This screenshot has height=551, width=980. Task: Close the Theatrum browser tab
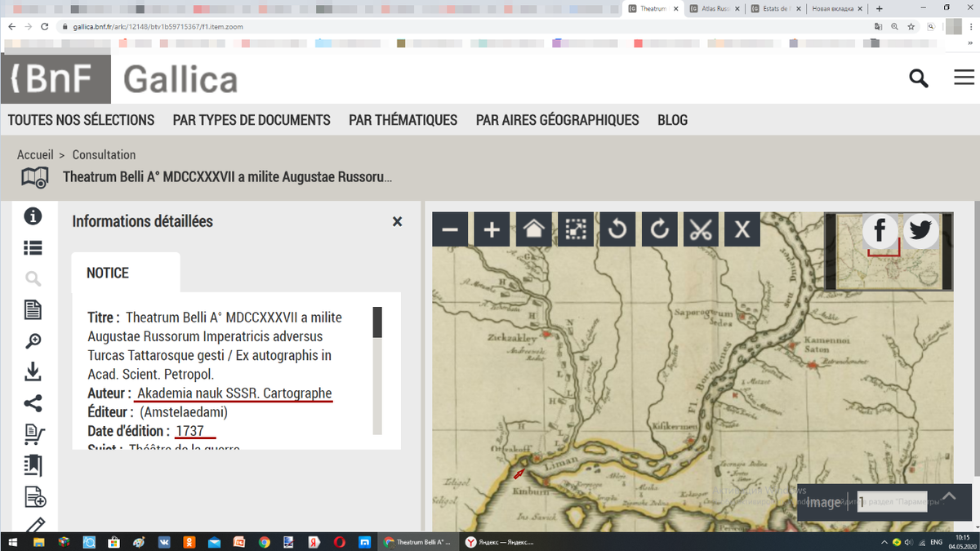point(677,8)
